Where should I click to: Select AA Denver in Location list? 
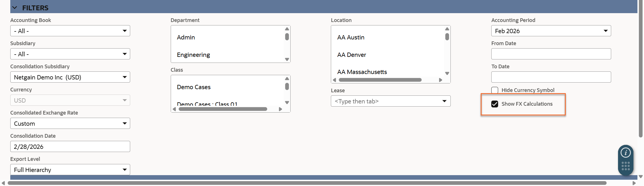351,55
